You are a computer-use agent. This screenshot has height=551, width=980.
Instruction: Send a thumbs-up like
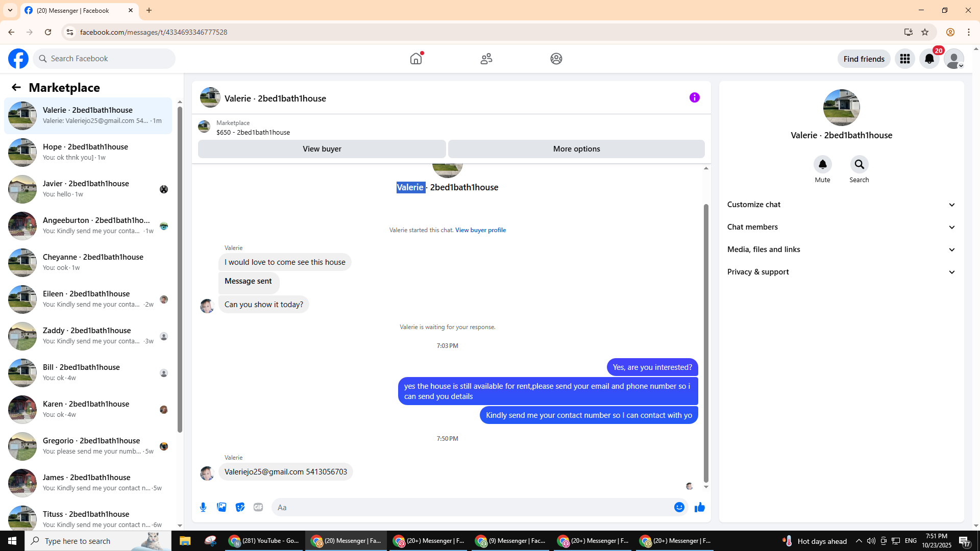point(699,507)
